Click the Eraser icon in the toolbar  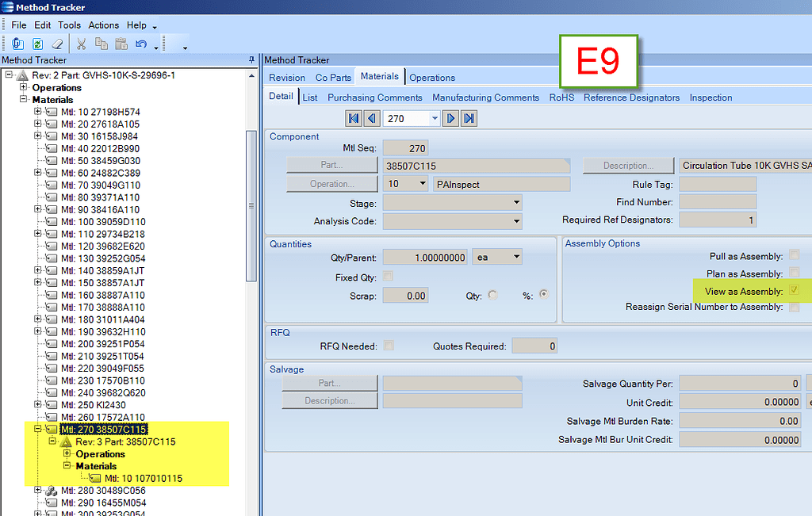click(x=57, y=44)
